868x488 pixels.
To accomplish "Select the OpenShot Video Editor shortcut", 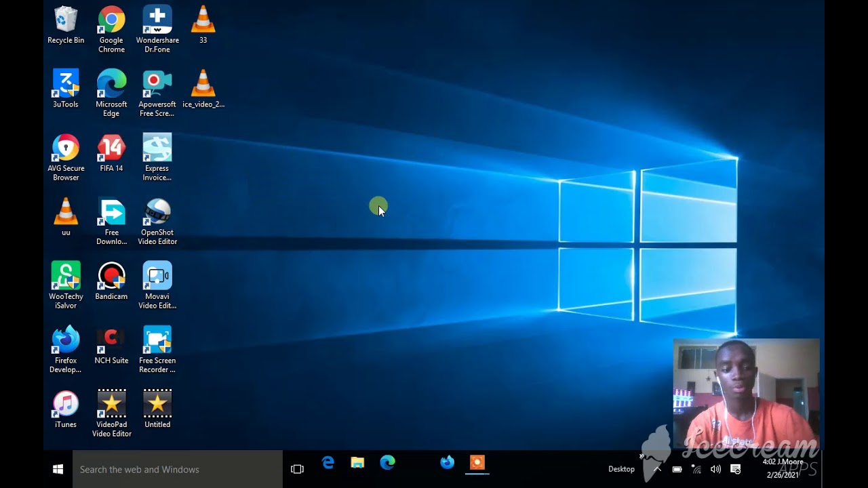I will click(x=157, y=222).
